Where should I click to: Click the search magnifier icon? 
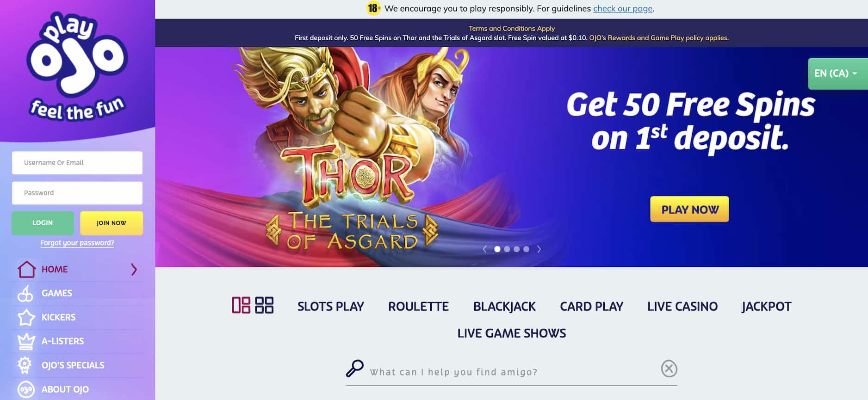[x=355, y=369]
